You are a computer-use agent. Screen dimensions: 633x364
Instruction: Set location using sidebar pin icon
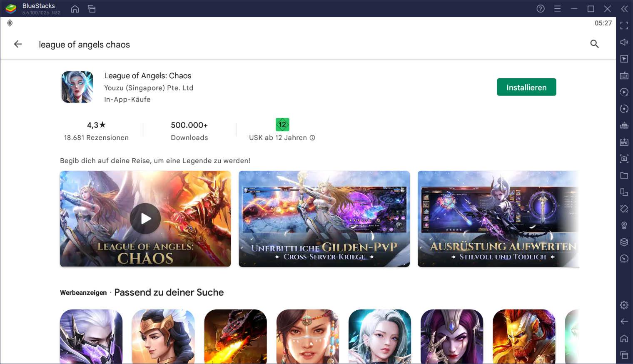tap(624, 225)
